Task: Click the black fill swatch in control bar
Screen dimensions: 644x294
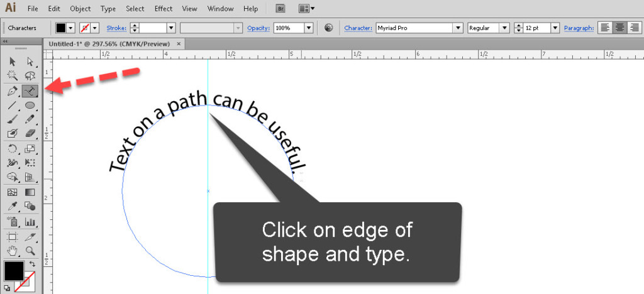Action: (61, 28)
